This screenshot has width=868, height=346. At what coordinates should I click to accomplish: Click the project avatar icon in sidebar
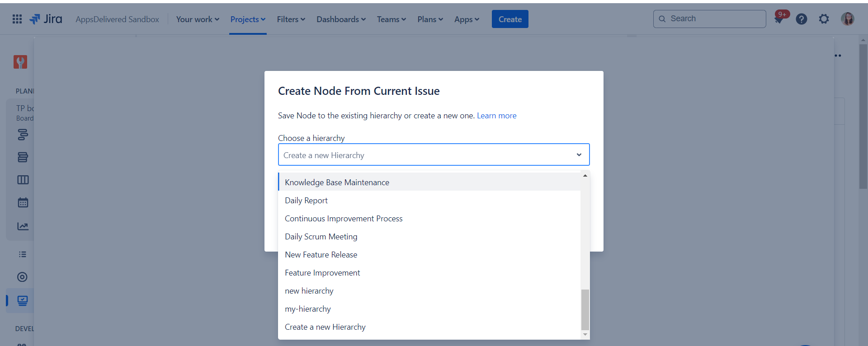coord(20,62)
